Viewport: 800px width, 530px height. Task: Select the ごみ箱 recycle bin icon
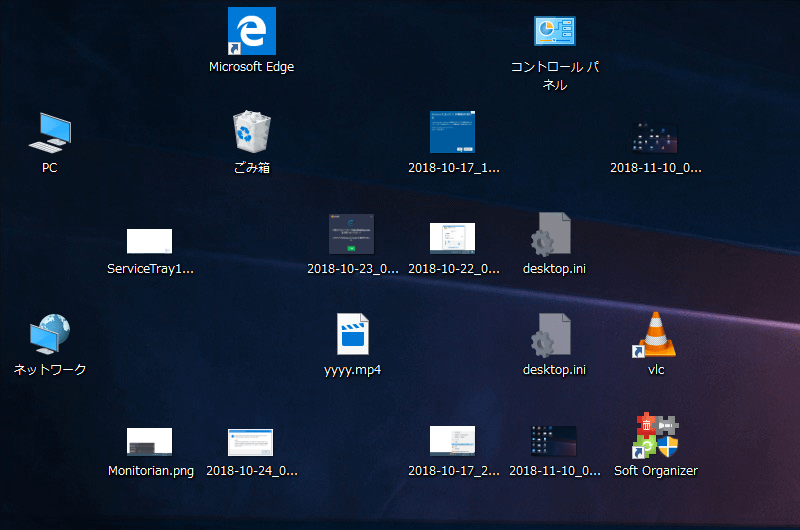(x=252, y=132)
